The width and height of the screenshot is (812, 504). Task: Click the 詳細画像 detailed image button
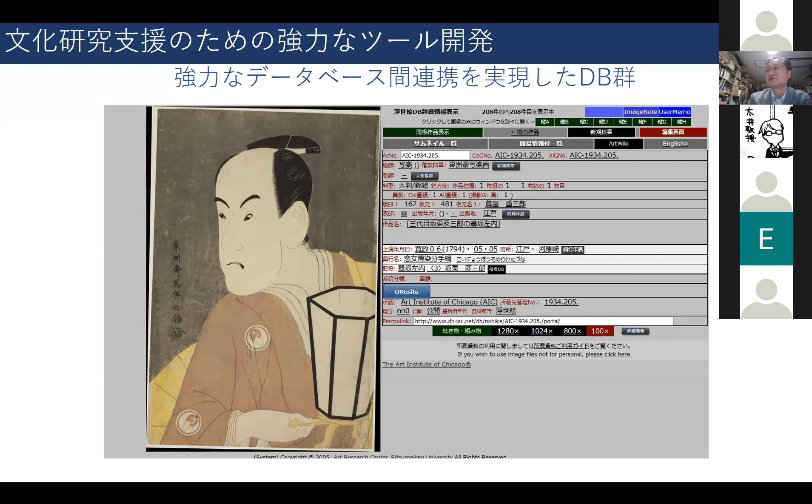tap(635, 331)
